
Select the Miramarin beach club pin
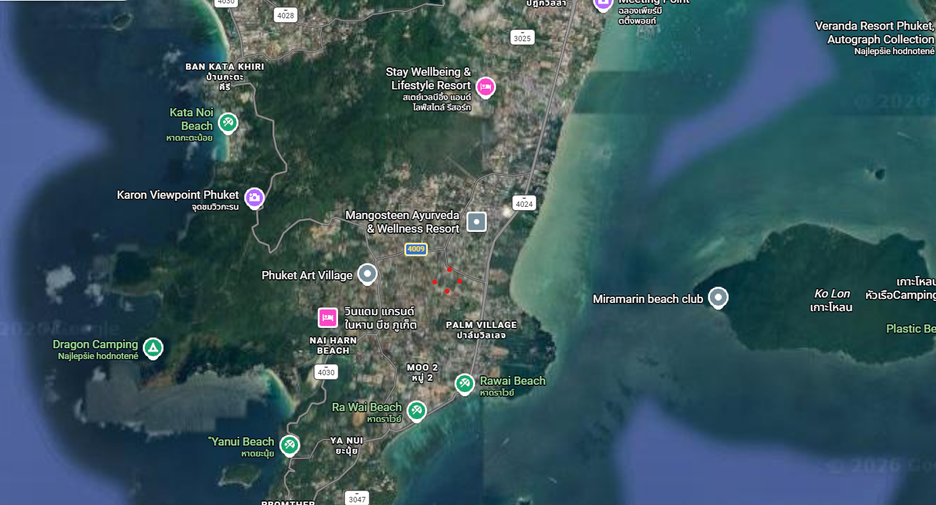(x=718, y=297)
